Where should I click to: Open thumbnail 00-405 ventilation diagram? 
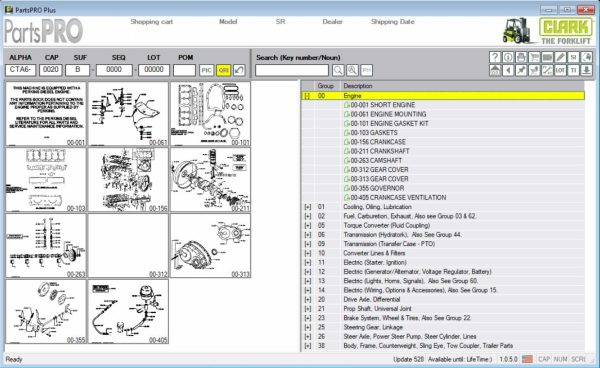(128, 311)
